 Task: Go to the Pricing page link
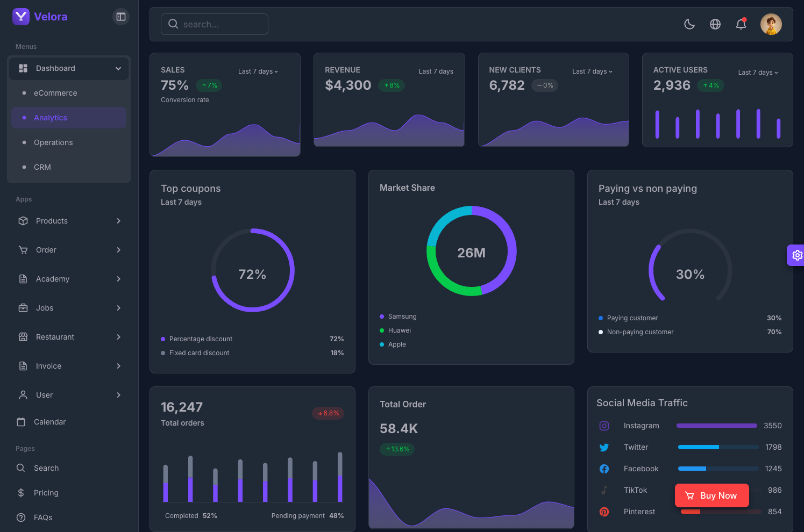[46, 493]
